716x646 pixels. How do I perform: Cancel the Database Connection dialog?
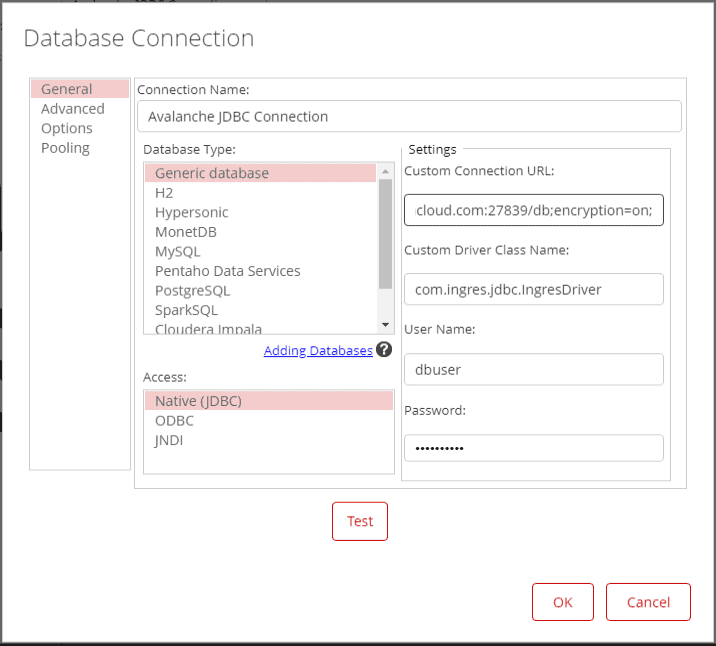pos(648,602)
